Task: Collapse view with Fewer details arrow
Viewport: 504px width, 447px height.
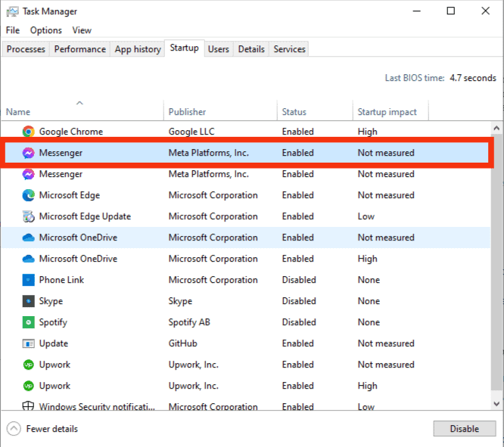Action: click(x=14, y=429)
